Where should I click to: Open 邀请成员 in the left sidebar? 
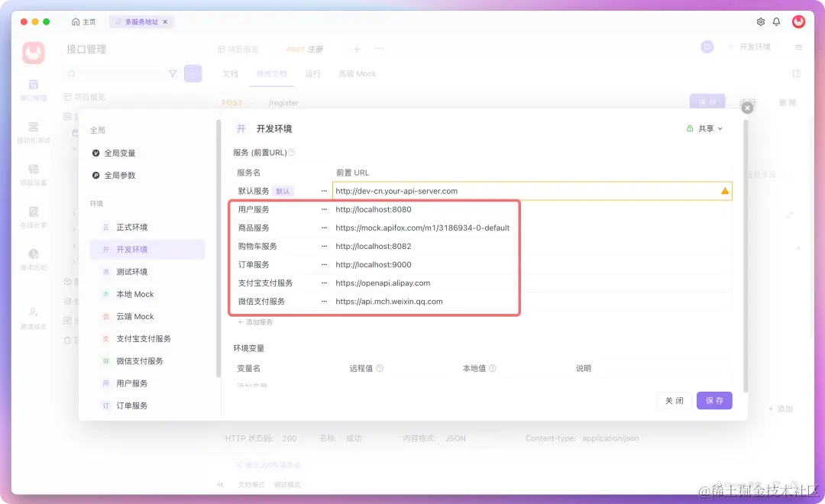click(x=33, y=318)
